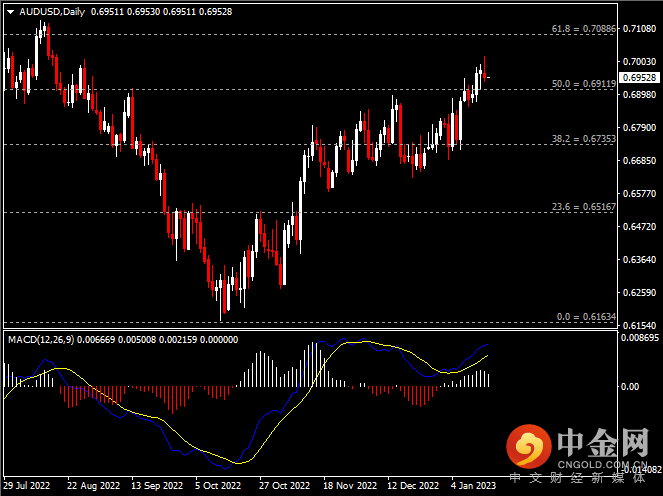Image resolution: width=663 pixels, height=496 pixels.
Task: Click the 0.71080 price on the axis
Action: coord(639,29)
